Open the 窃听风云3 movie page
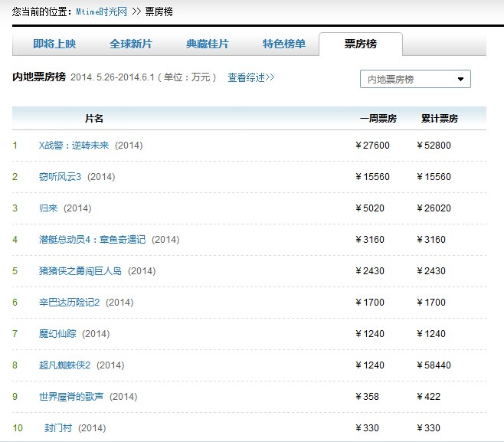504x442 pixels. click(x=60, y=177)
